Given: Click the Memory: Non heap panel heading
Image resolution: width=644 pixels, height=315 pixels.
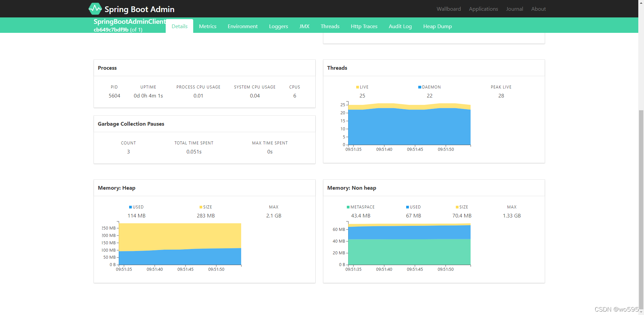Looking at the screenshot, I should tap(352, 188).
